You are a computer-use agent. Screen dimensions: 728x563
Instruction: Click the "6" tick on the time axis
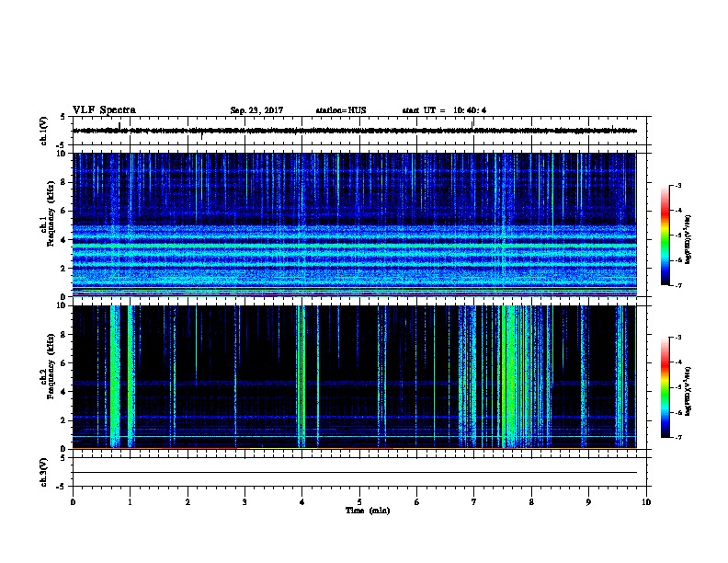coord(417,502)
